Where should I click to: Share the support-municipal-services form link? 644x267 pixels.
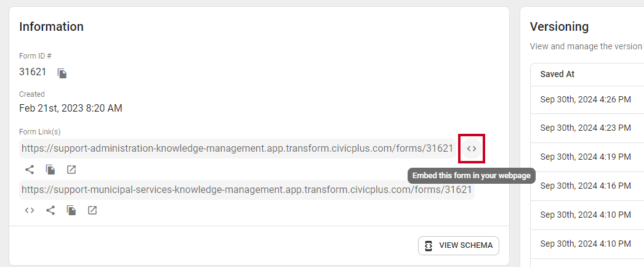point(50,210)
